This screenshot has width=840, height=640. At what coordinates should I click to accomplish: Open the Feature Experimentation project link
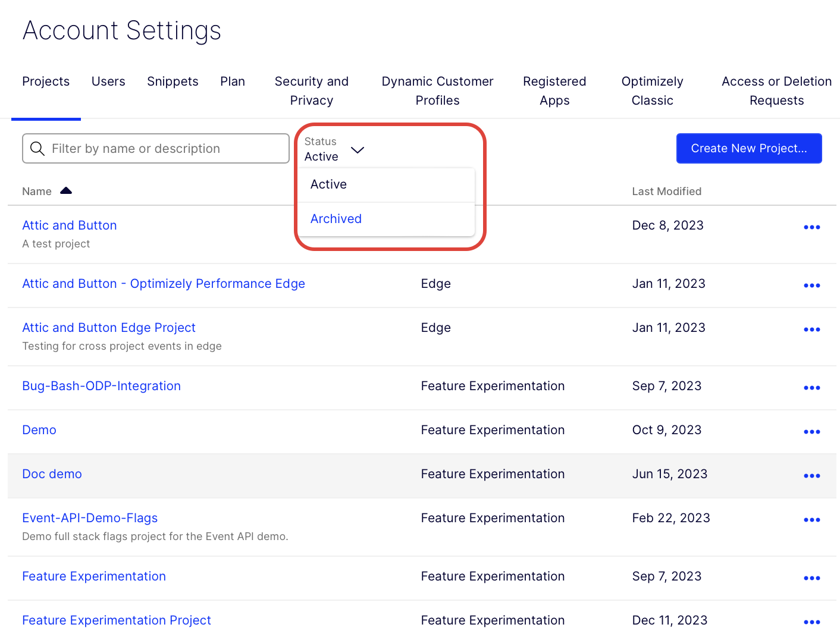click(x=93, y=576)
